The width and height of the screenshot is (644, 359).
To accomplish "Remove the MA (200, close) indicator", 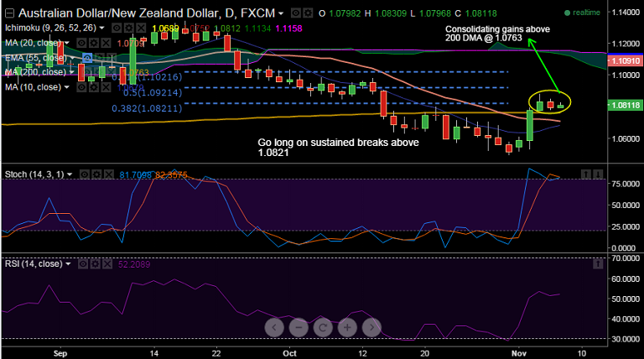I will tap(111, 72).
